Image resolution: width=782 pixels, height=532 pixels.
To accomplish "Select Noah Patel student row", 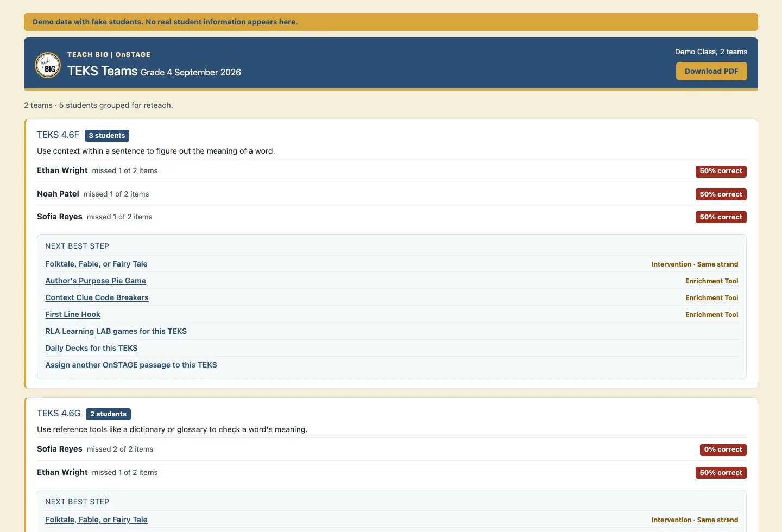I will (x=392, y=194).
